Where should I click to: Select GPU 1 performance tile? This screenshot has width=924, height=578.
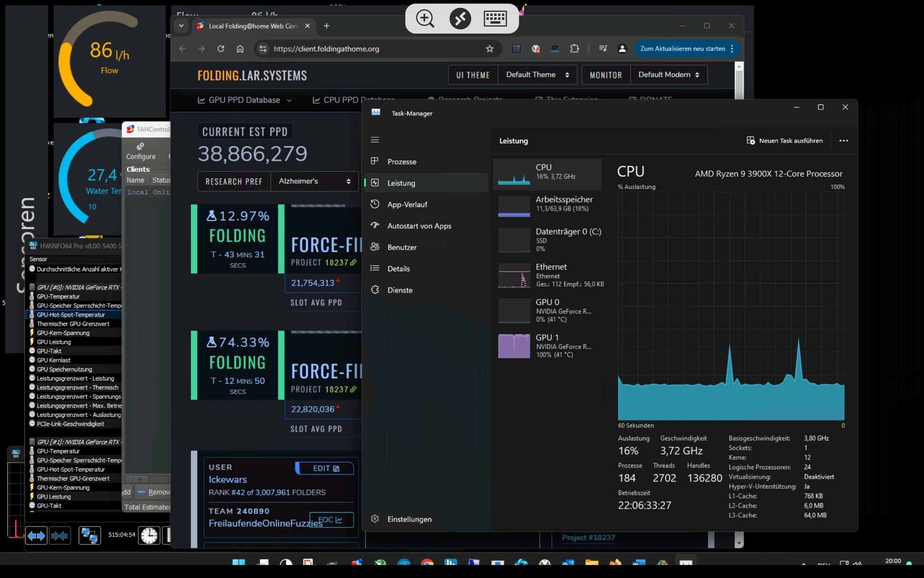click(548, 346)
